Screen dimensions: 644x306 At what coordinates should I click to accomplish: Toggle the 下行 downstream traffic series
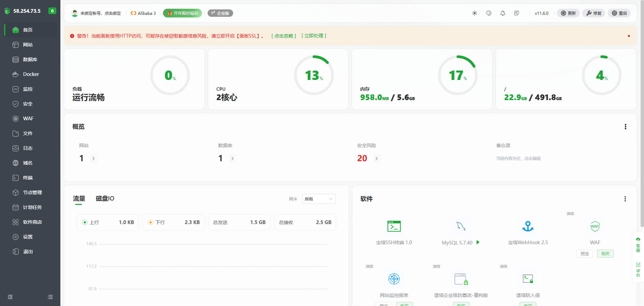click(151, 222)
